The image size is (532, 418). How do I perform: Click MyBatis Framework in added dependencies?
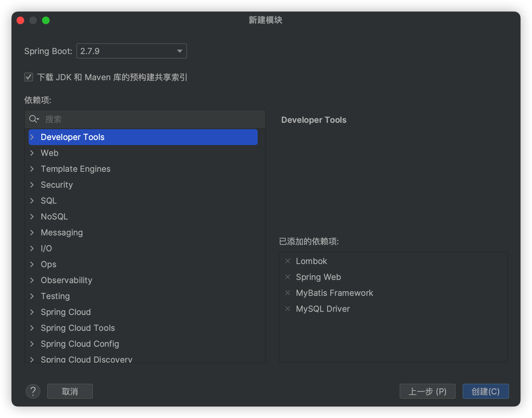coord(334,293)
